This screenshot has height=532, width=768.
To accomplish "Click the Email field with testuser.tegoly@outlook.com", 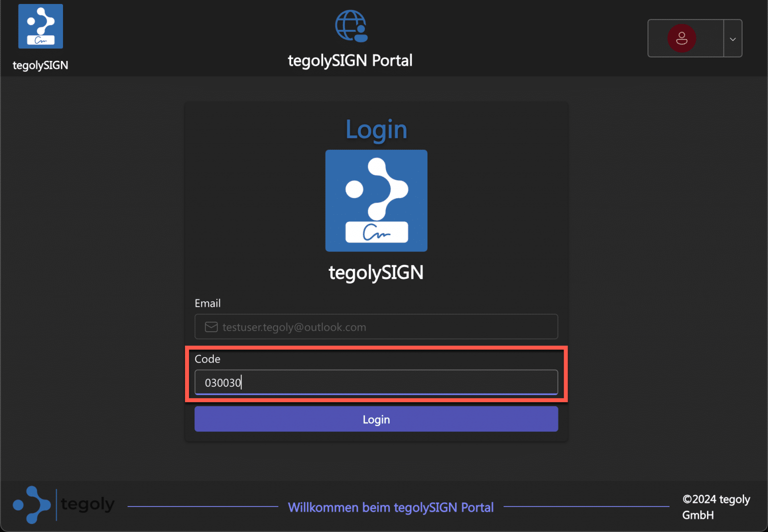I will (376, 327).
